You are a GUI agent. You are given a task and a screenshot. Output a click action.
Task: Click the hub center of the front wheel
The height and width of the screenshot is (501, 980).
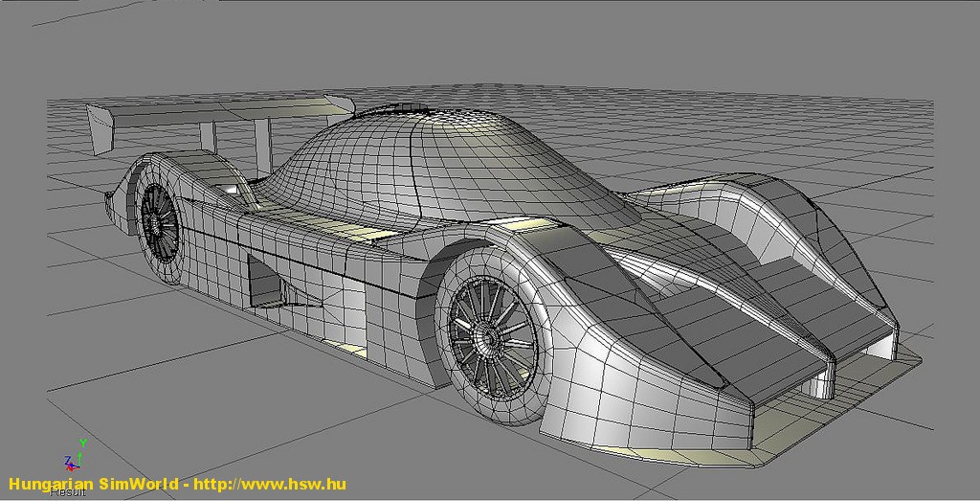(489, 337)
